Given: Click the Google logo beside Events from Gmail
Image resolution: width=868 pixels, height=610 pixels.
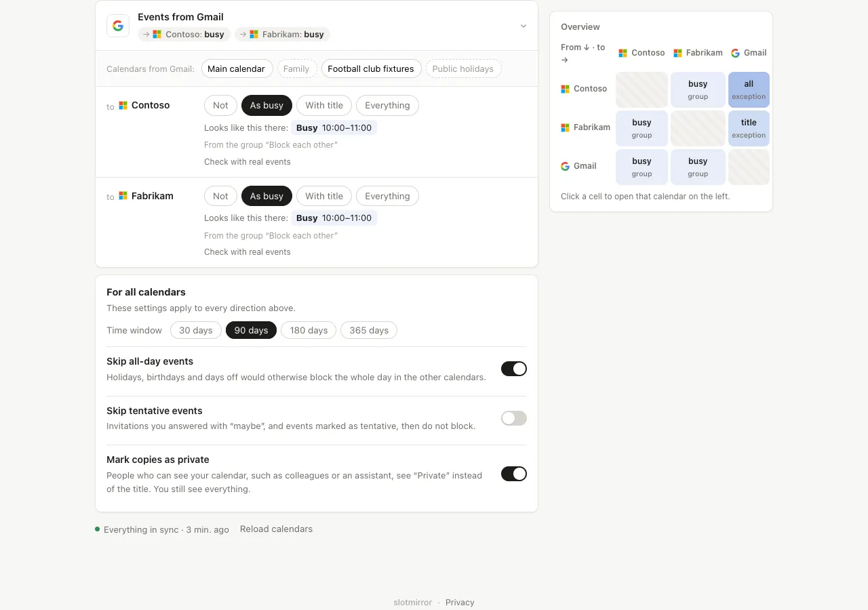Looking at the screenshot, I should pos(118,26).
